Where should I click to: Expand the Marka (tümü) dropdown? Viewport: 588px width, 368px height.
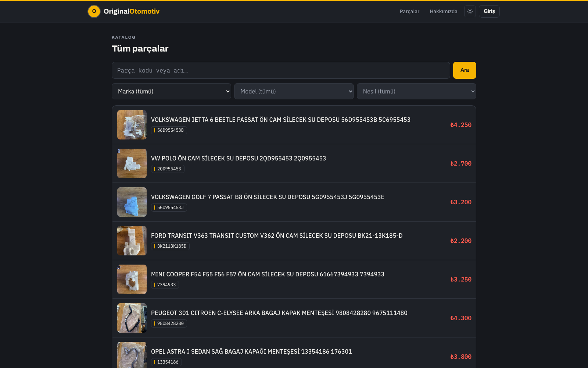pyautogui.click(x=171, y=91)
